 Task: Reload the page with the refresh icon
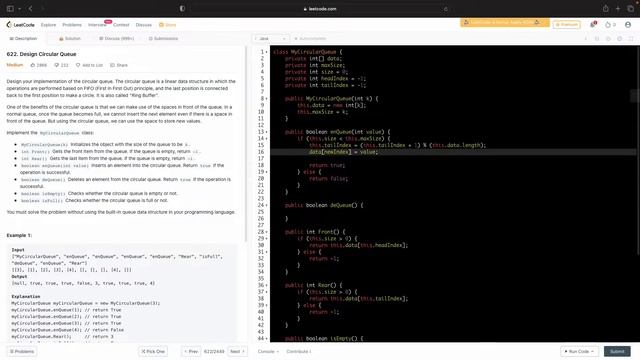(445, 9)
